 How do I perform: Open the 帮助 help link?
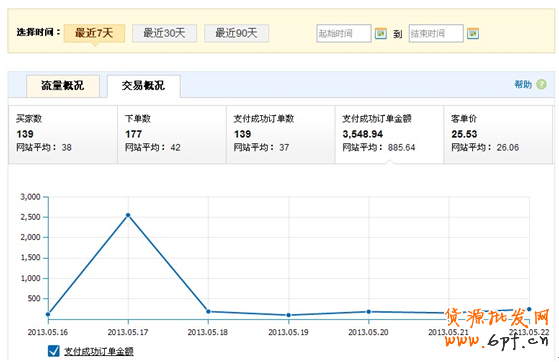(x=523, y=84)
